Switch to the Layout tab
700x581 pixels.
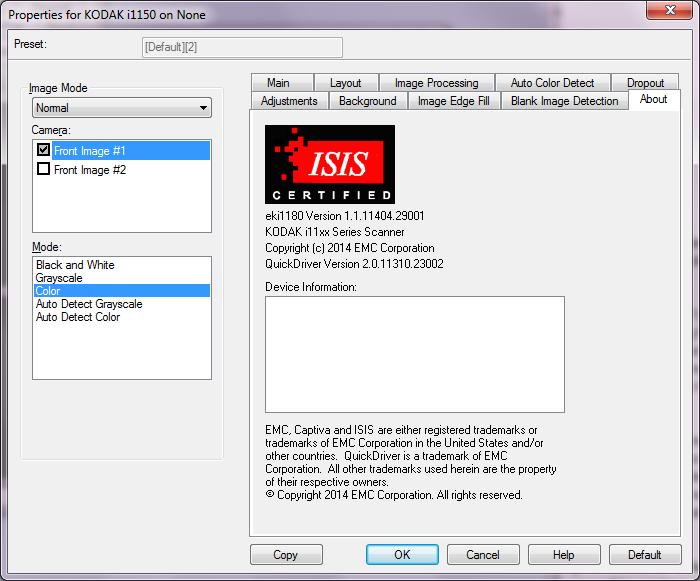click(x=346, y=83)
